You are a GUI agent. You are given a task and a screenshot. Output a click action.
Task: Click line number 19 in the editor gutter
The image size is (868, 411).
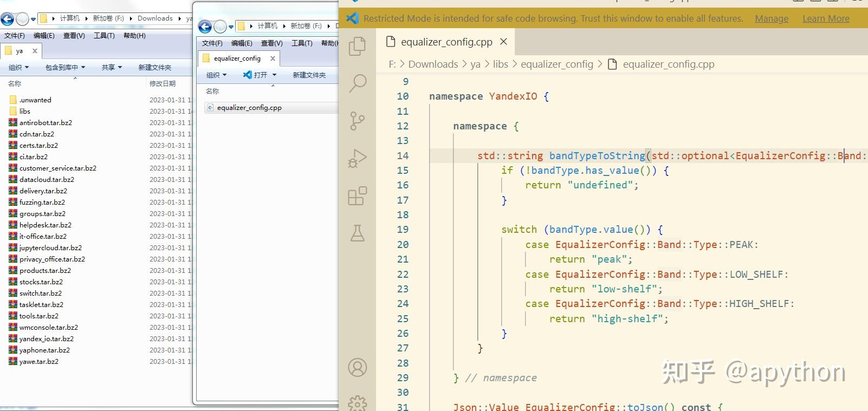403,230
